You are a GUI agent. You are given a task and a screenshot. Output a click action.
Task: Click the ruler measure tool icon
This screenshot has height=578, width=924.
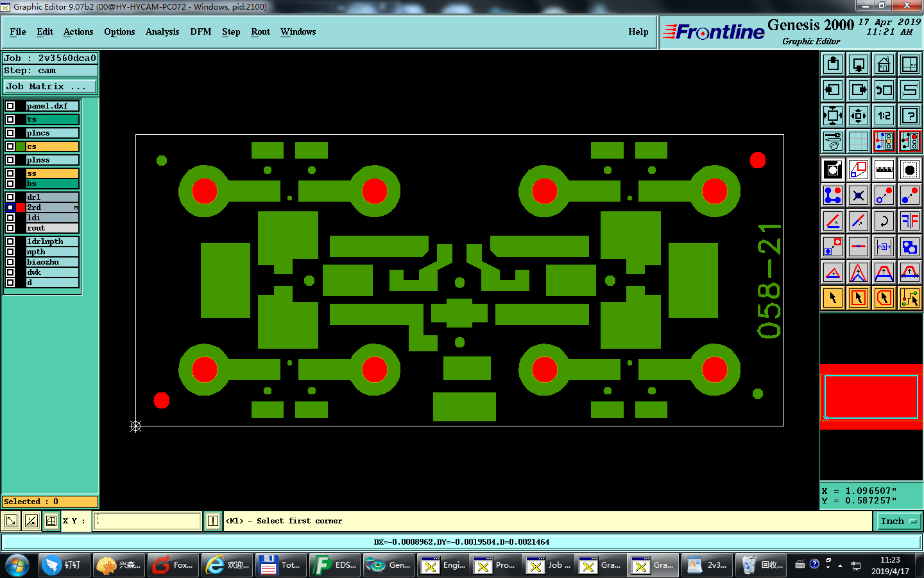[x=884, y=170]
